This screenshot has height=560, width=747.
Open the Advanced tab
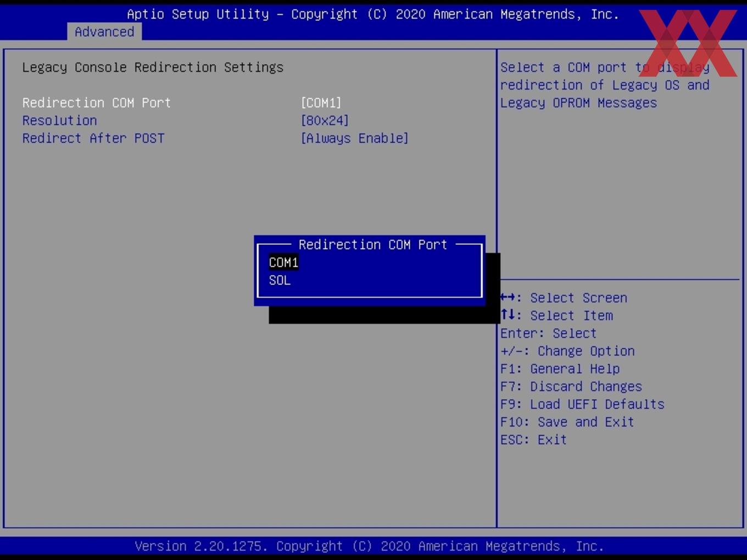[104, 32]
